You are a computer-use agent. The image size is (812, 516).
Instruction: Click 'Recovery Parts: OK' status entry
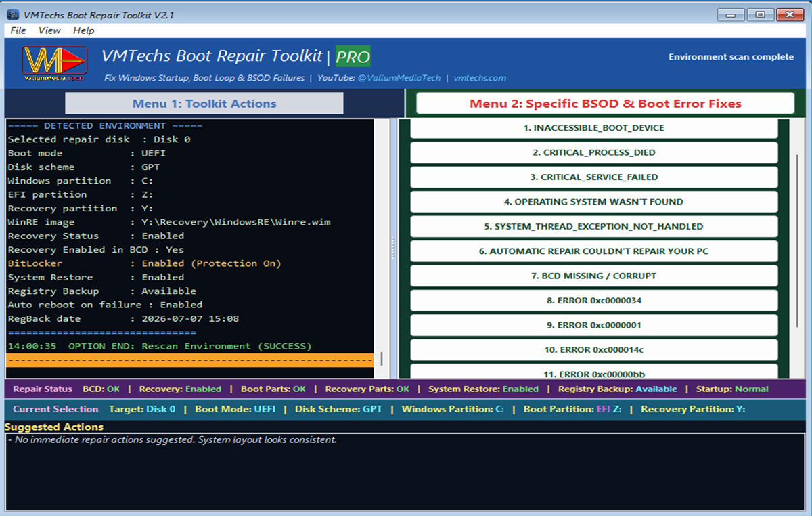pos(367,389)
